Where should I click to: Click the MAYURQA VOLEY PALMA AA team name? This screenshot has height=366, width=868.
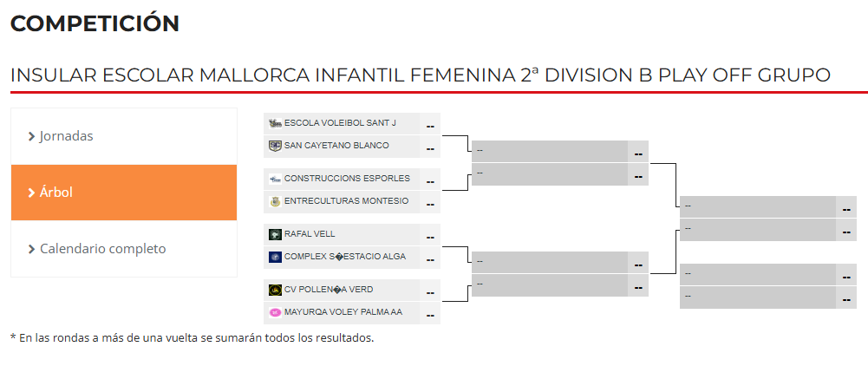[343, 312]
